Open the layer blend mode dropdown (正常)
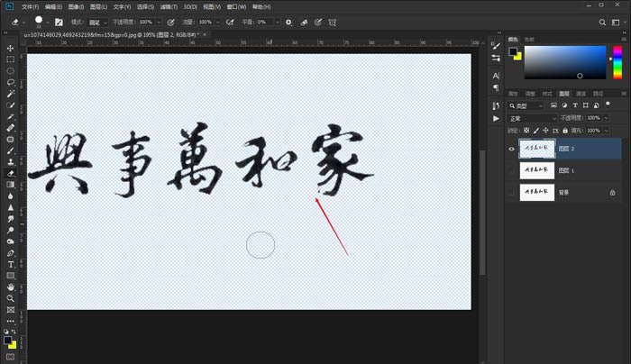The width and height of the screenshot is (631, 364). (532, 119)
